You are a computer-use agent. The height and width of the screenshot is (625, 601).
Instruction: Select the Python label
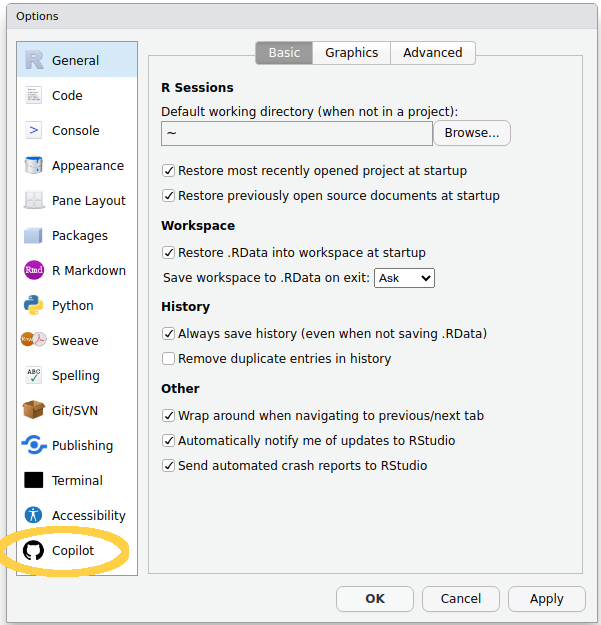point(73,306)
